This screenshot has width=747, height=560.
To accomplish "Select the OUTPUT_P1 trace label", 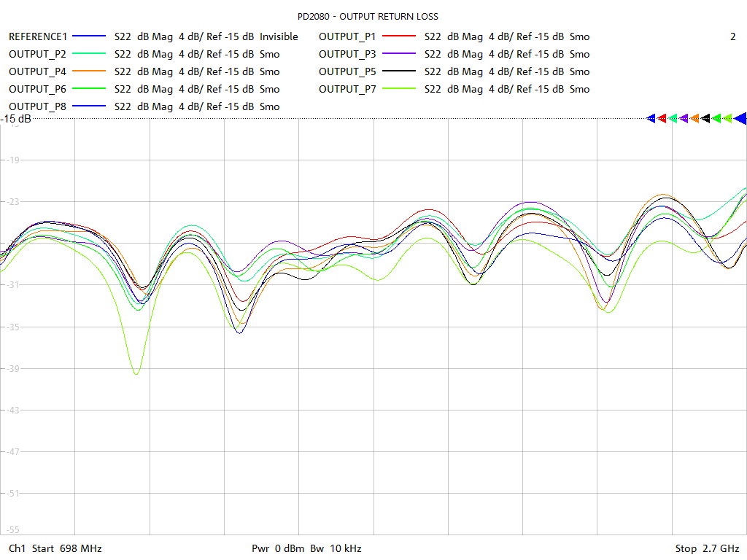I will click(347, 36).
